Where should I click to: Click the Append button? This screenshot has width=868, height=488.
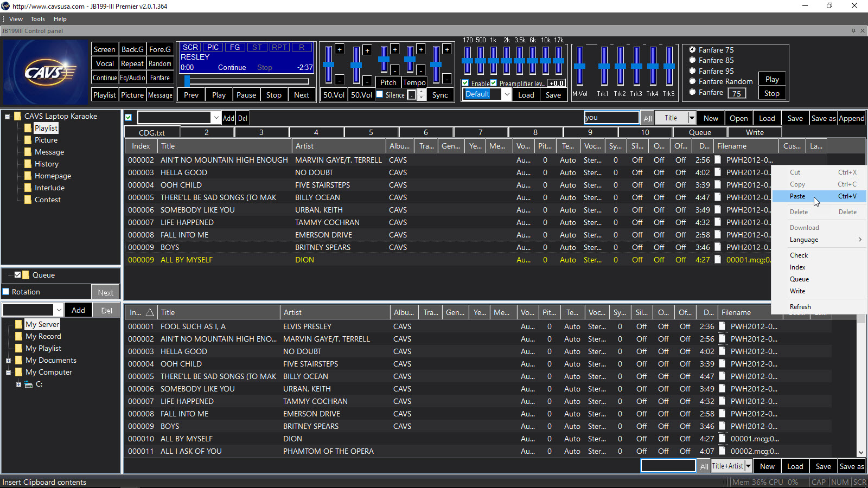point(852,118)
